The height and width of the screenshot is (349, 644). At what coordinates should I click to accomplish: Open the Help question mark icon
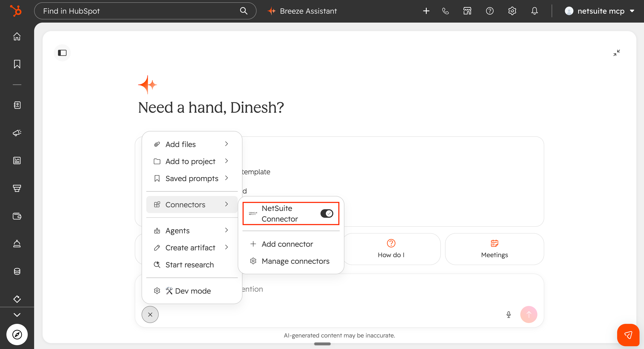pyautogui.click(x=490, y=11)
